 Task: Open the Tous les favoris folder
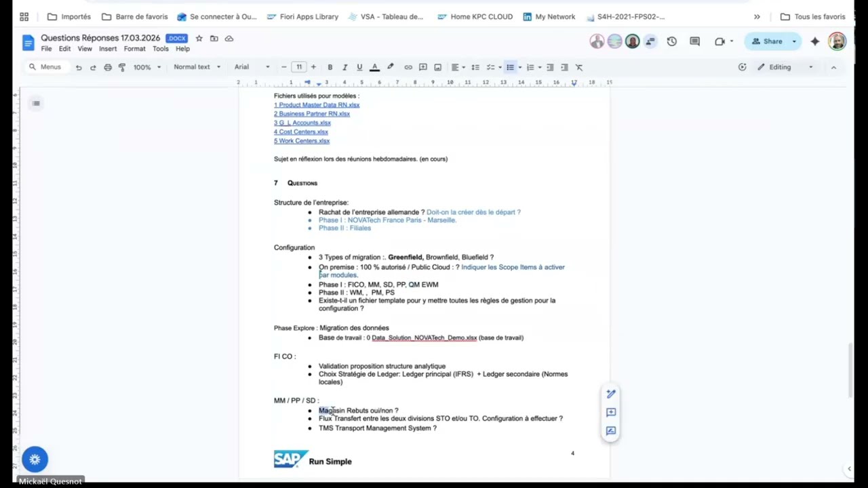(x=813, y=16)
